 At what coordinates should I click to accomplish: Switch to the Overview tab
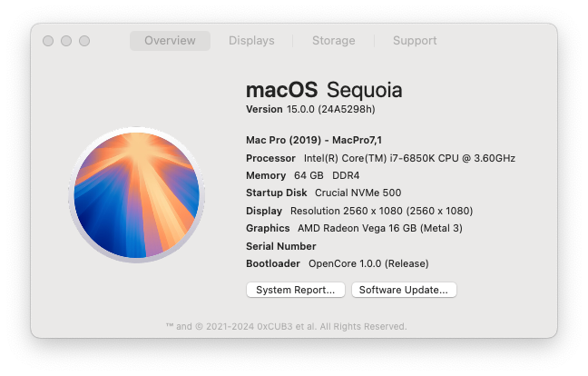(170, 41)
